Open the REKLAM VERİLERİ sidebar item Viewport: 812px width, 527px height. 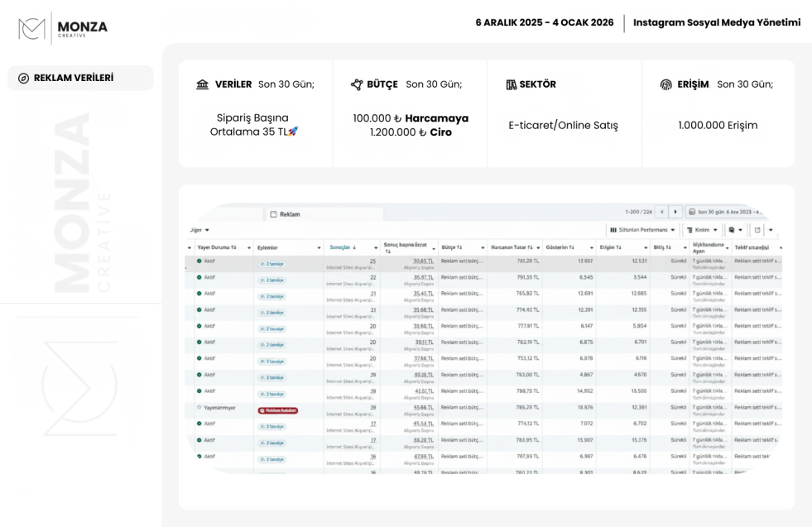click(x=80, y=78)
